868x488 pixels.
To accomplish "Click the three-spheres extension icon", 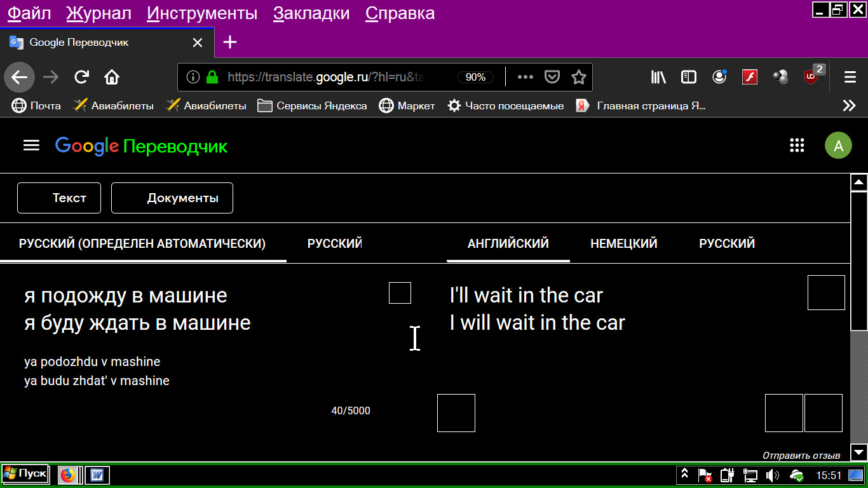I will coord(780,78).
